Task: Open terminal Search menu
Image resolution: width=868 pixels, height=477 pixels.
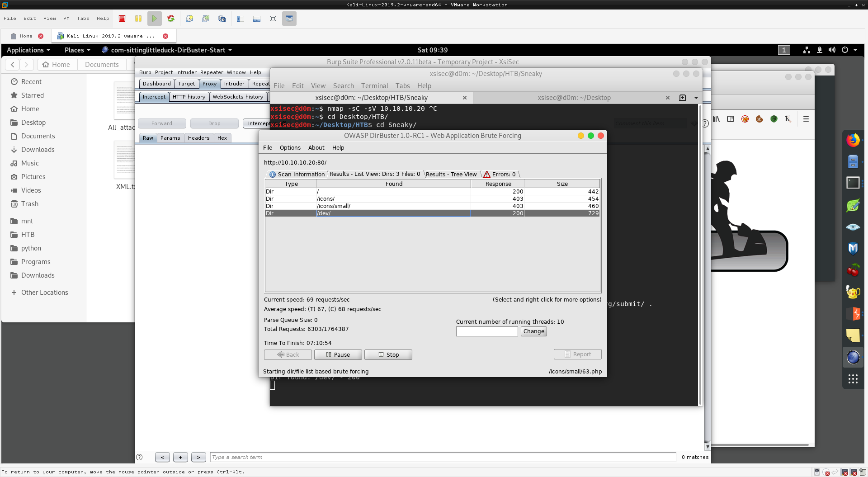Action: click(x=344, y=86)
